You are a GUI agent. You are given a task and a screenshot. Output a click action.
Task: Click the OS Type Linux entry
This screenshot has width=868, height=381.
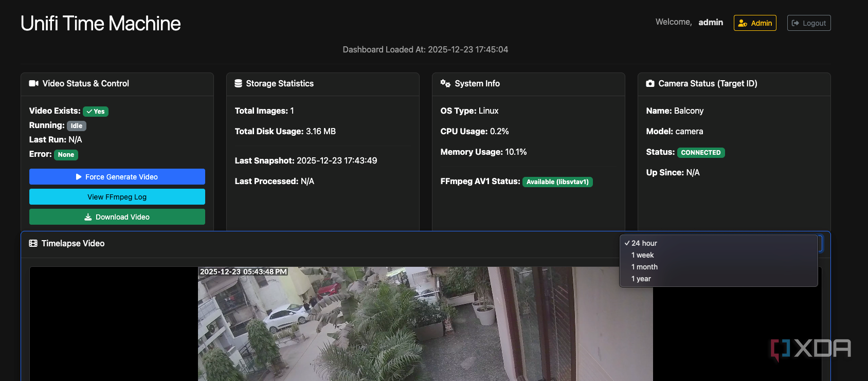coord(469,111)
